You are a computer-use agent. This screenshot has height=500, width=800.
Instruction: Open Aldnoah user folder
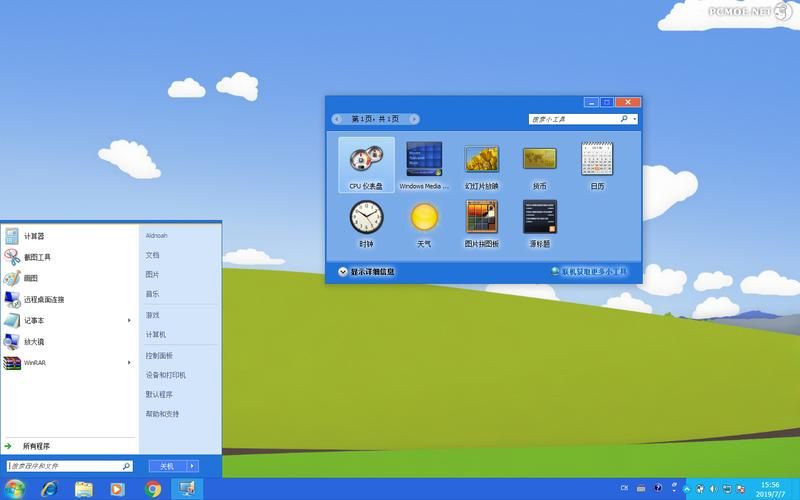156,235
